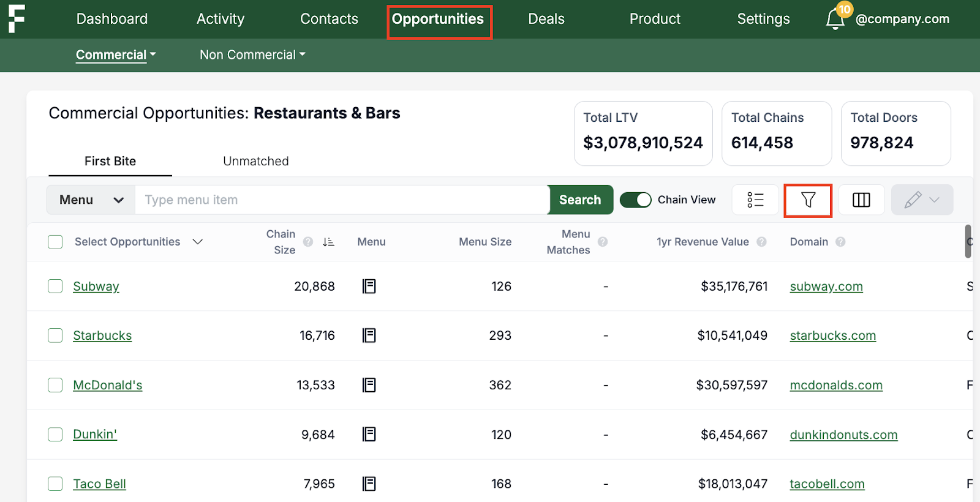
Task: Visit the starbucks.com domain link
Action: click(x=833, y=335)
